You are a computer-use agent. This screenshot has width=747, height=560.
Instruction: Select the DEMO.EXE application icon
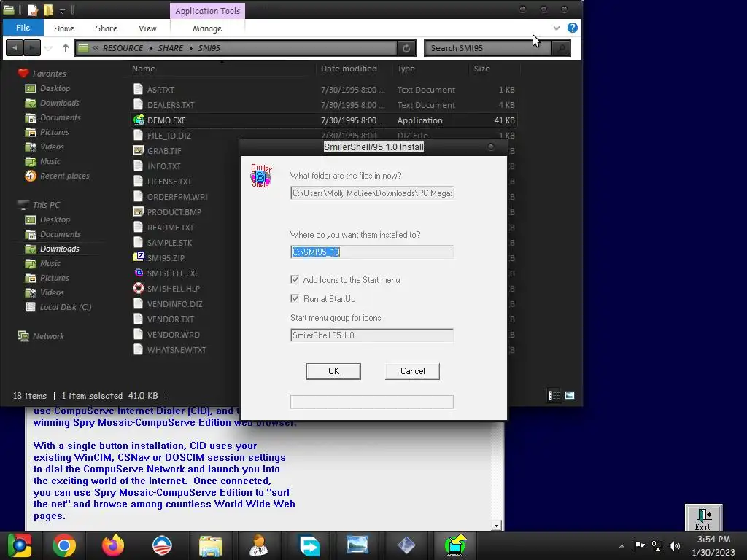click(x=139, y=120)
